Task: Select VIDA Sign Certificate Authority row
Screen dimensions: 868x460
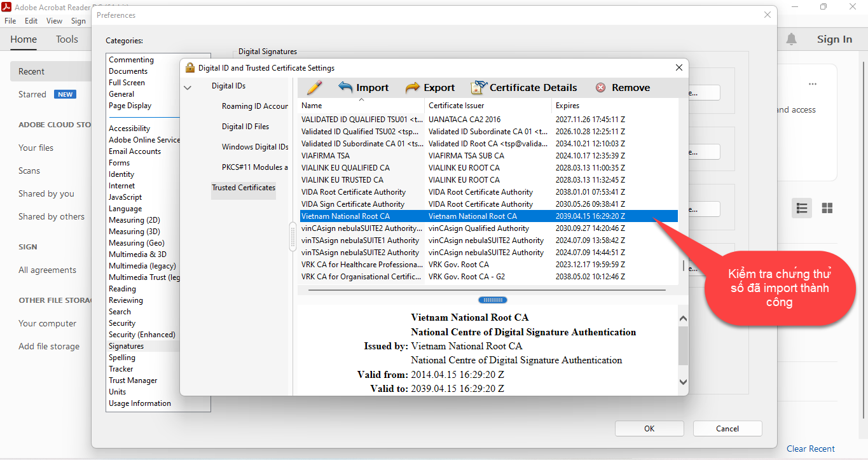Action: (488, 204)
